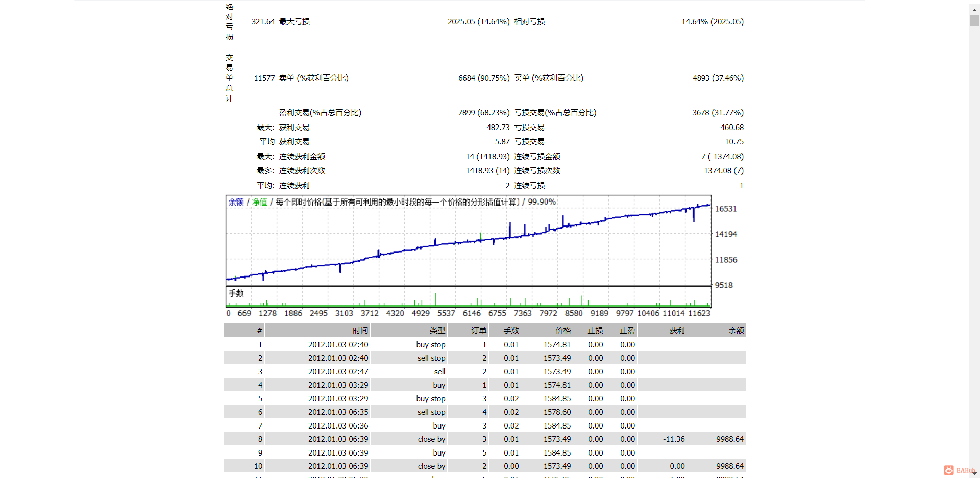The image size is (980, 478).
Task: Click the value -1374.08 (7)
Action: [722, 171]
